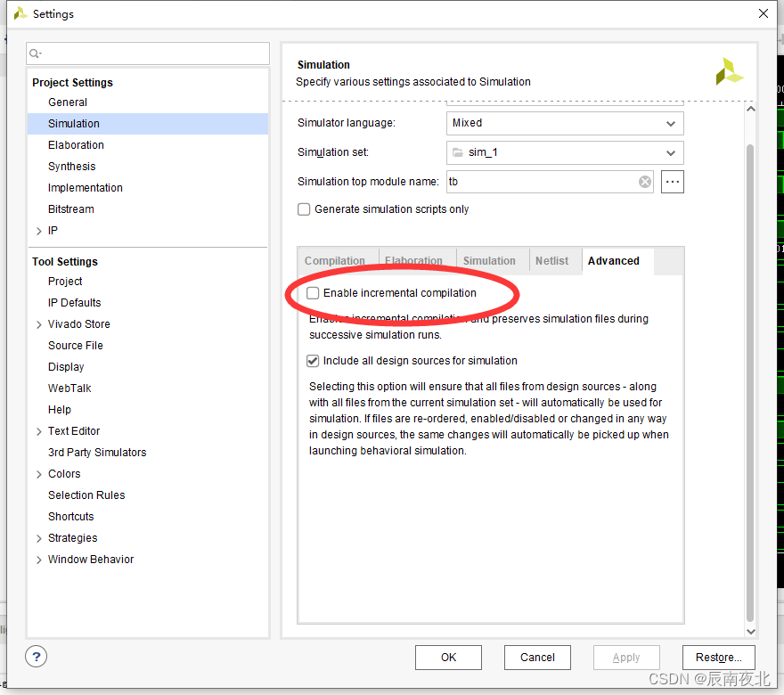Expand the IP tree node

tap(38, 230)
